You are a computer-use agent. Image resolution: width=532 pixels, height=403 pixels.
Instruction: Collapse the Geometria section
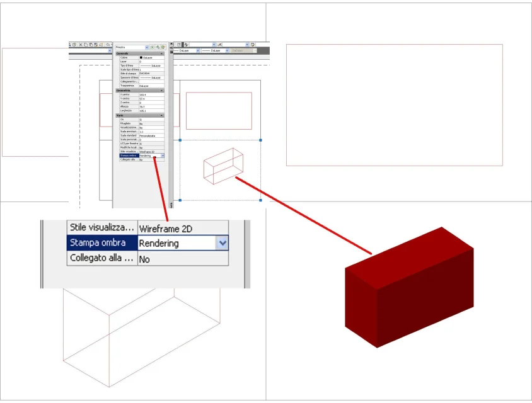(x=161, y=91)
